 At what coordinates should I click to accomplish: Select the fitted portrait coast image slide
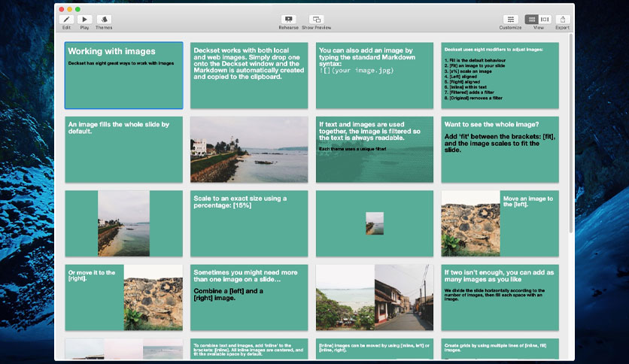click(x=124, y=223)
